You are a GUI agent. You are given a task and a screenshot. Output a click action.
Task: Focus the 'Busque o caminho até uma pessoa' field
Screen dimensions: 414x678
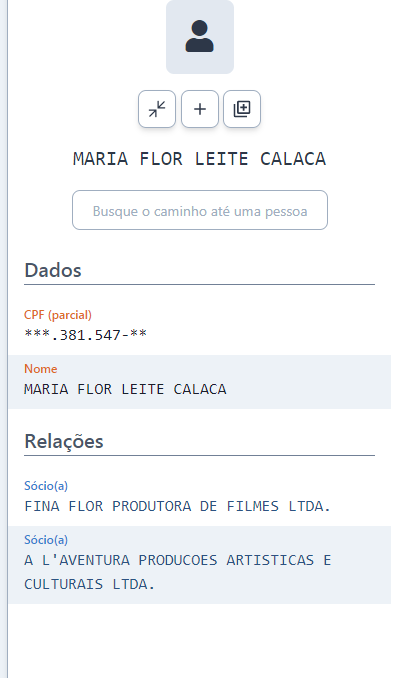[199, 210]
